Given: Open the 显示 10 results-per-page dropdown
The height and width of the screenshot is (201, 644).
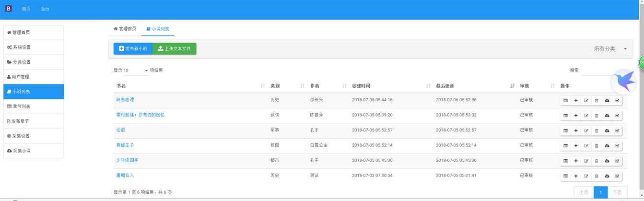Looking at the screenshot, I should pos(136,71).
